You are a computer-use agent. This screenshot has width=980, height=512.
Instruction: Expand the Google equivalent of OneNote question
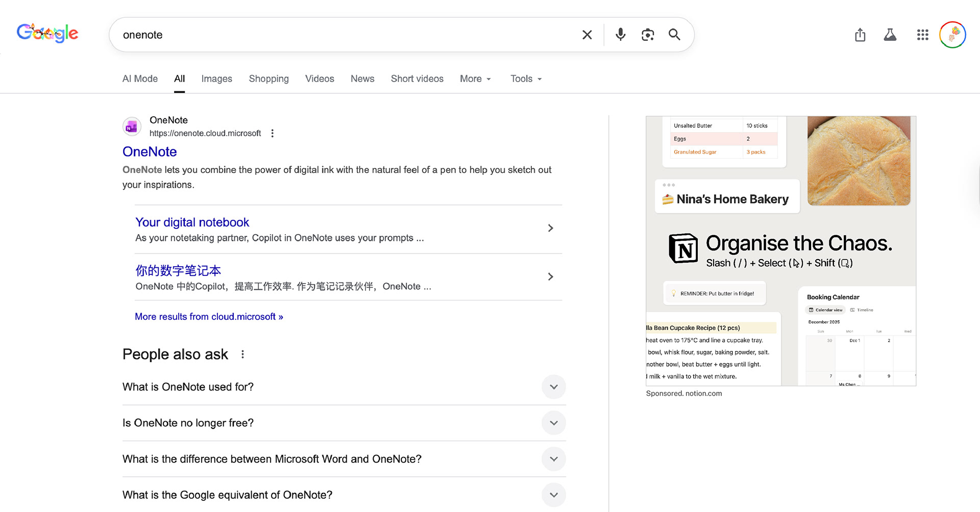tap(553, 495)
